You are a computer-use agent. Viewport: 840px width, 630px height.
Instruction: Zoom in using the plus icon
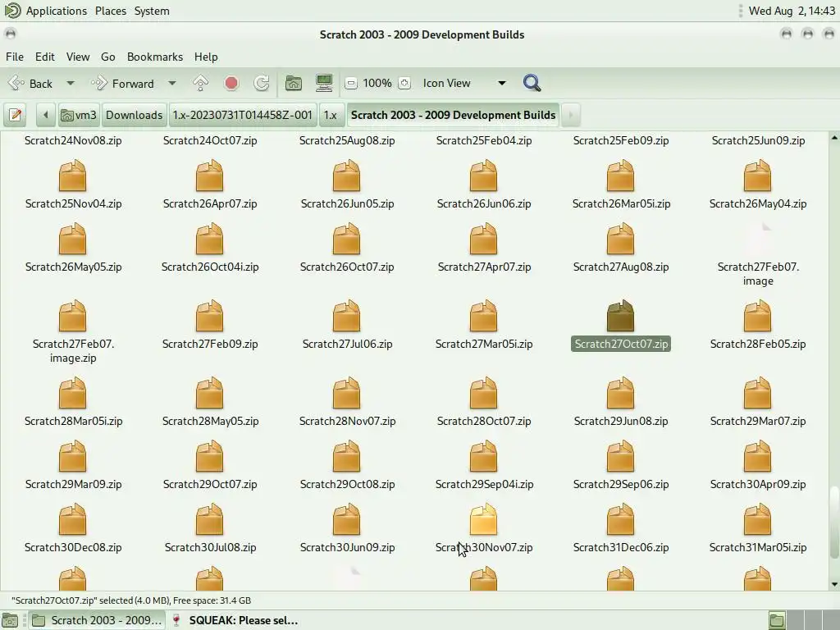click(x=404, y=83)
